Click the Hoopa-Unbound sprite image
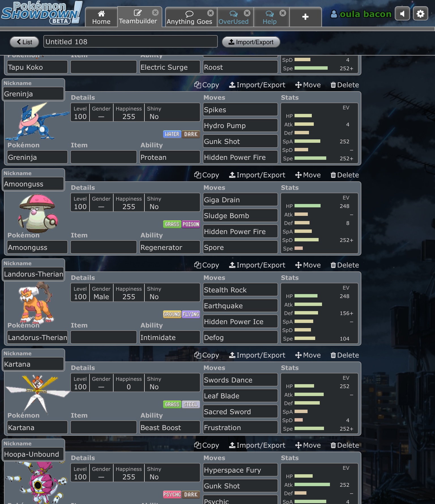This screenshot has width=435, height=504. tap(37, 483)
